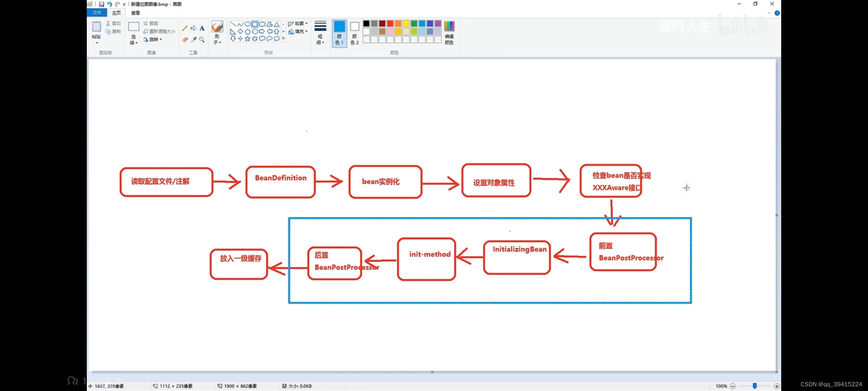This screenshot has height=391, width=868.
Task: Click the Copy (复制) button
Action: [x=113, y=31]
